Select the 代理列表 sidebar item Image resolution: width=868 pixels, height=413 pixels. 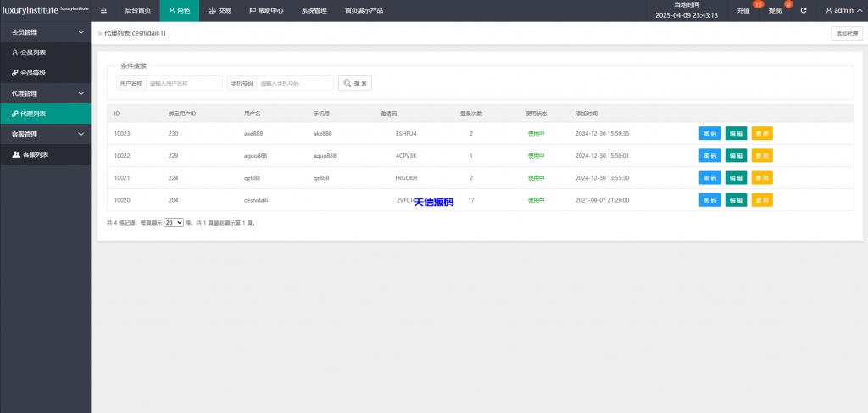(x=34, y=114)
